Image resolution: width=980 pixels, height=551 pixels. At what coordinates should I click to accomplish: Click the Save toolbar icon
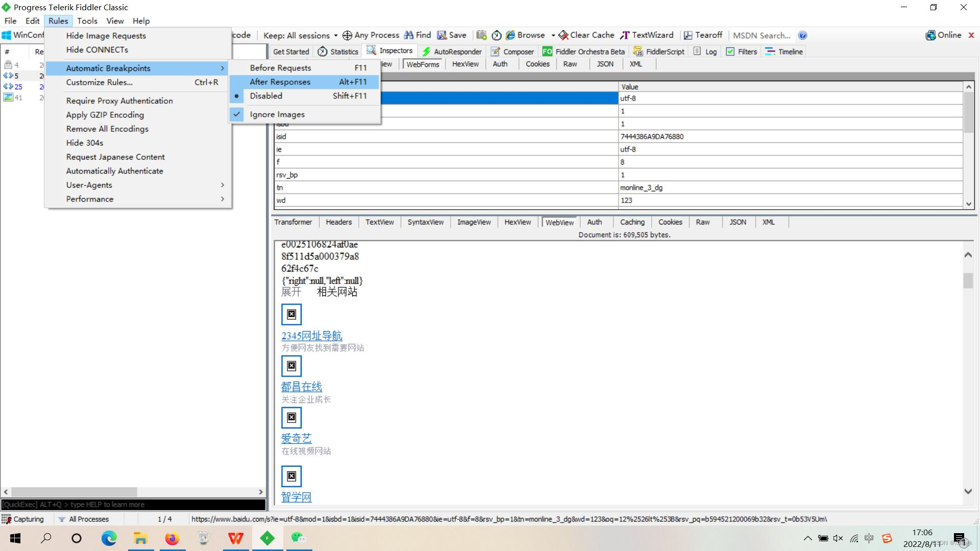(x=442, y=35)
